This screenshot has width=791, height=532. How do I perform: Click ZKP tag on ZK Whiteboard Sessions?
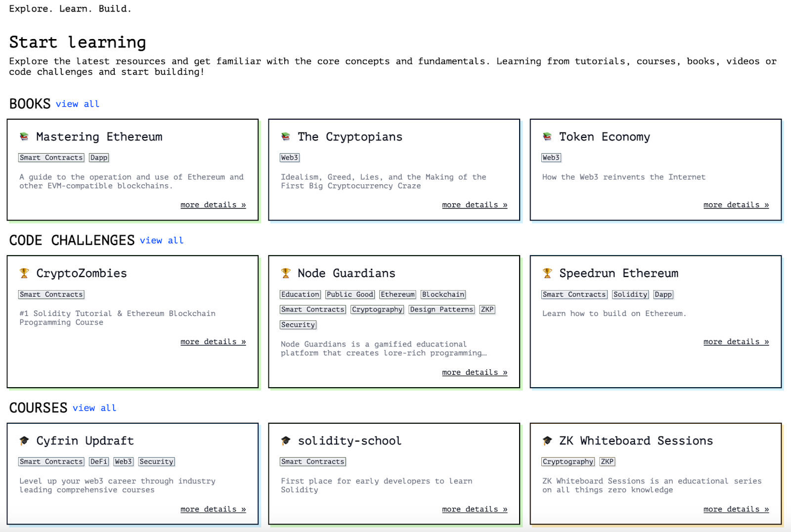(x=607, y=462)
